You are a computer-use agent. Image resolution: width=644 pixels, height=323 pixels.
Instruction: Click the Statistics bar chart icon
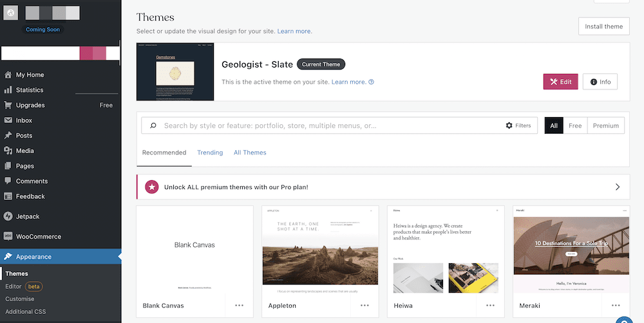8,90
